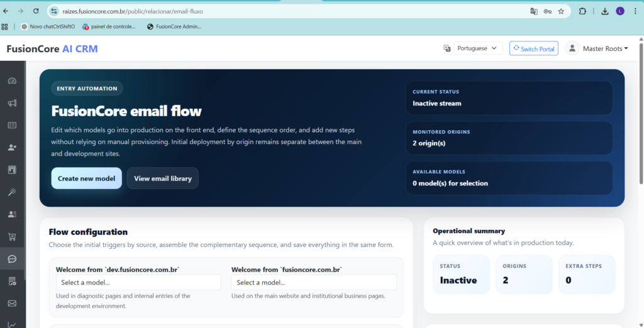Bookmark this page with the star icon
Image resolution: width=644 pixels, height=328 pixels.
[x=561, y=11]
